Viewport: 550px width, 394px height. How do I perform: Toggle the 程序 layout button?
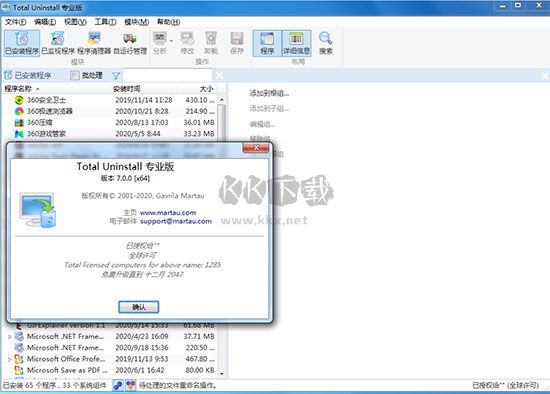[x=267, y=43]
